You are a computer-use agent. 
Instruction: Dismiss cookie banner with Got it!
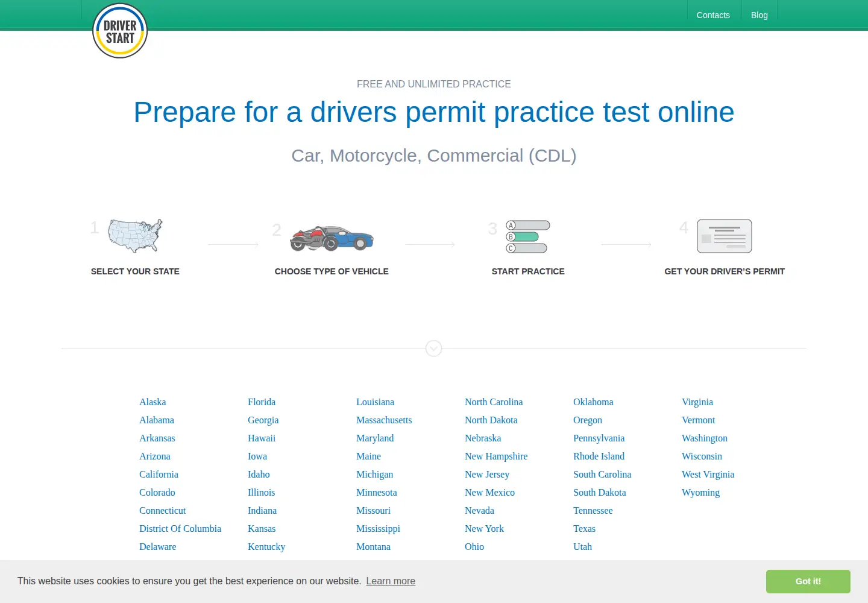click(x=808, y=581)
